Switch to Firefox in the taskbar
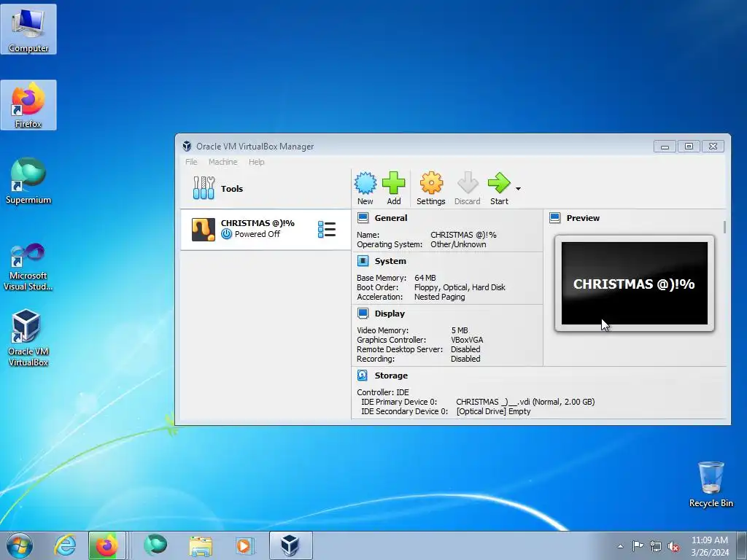This screenshot has height=560, width=747. coord(107,545)
